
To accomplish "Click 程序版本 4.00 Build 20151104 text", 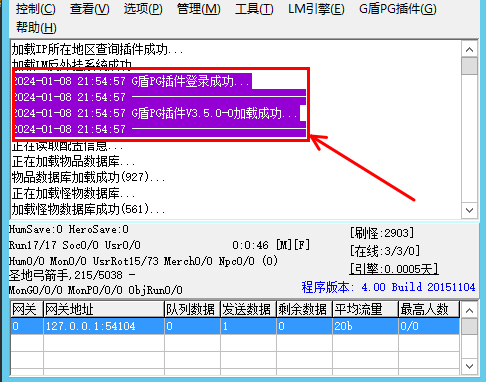I will click(388, 287).
